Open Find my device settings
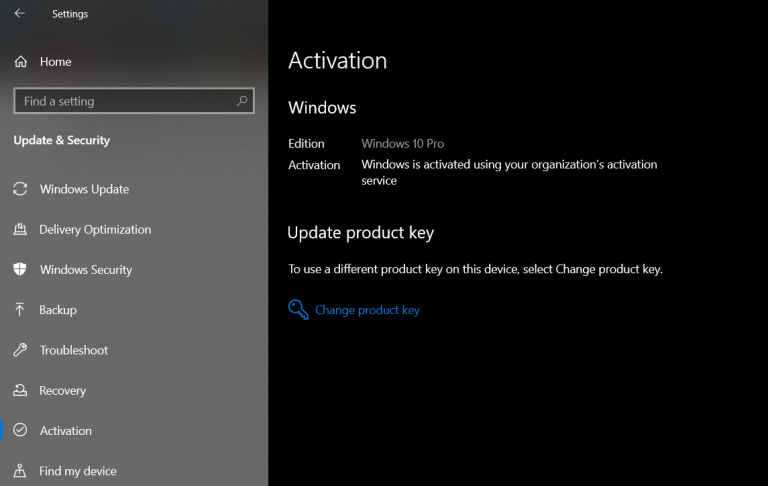This screenshot has height=486, width=768. click(78, 471)
